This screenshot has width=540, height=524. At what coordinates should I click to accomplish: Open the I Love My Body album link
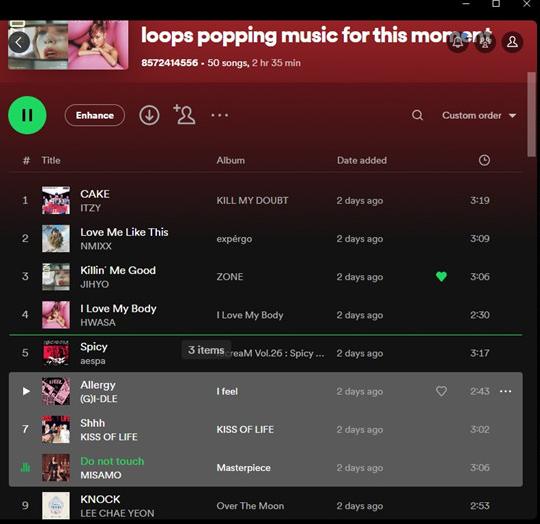click(250, 315)
